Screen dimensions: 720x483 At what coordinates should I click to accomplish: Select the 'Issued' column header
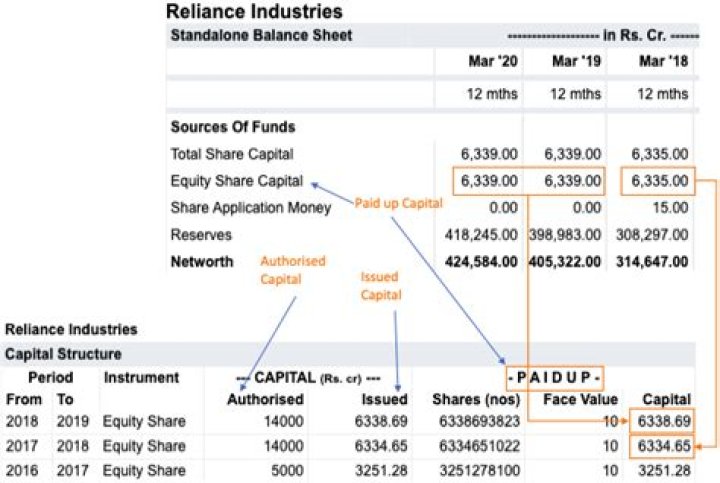pos(384,399)
